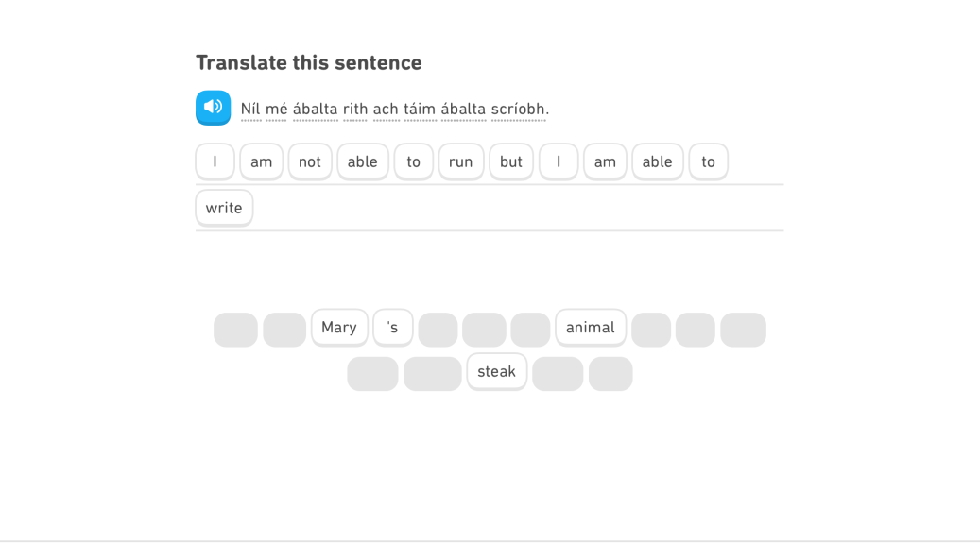The height and width of the screenshot is (544, 980).
Task: Reveal hint for the word 'táim'
Action: [420, 109]
